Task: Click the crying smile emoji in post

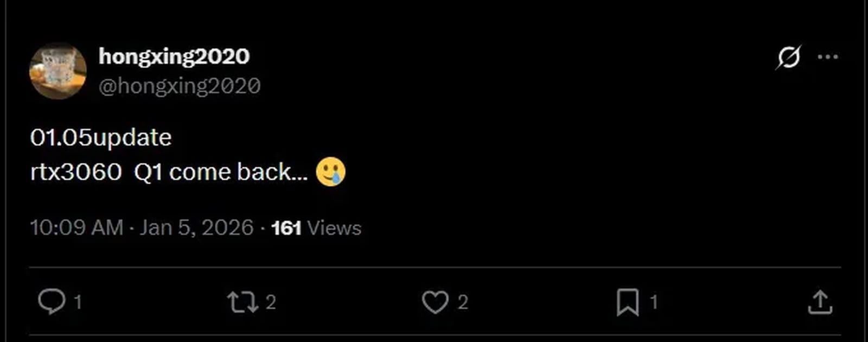Action: coord(330,172)
